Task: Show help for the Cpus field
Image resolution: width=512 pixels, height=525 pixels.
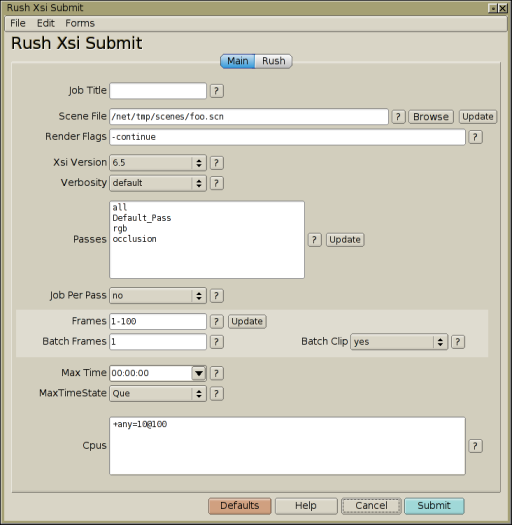Action: [475, 446]
